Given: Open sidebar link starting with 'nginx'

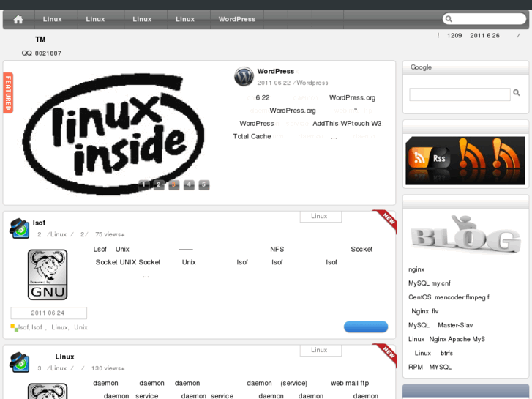Looking at the screenshot, I should [416, 269].
